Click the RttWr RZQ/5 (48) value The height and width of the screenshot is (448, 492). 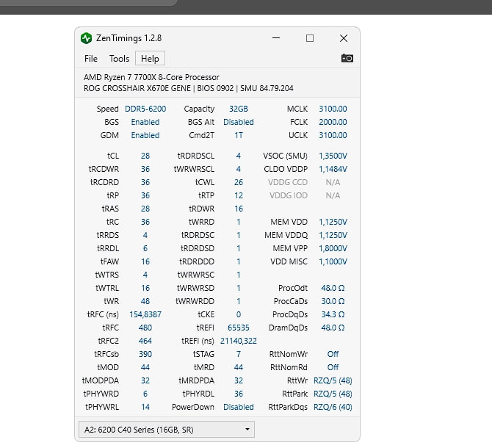tap(333, 380)
